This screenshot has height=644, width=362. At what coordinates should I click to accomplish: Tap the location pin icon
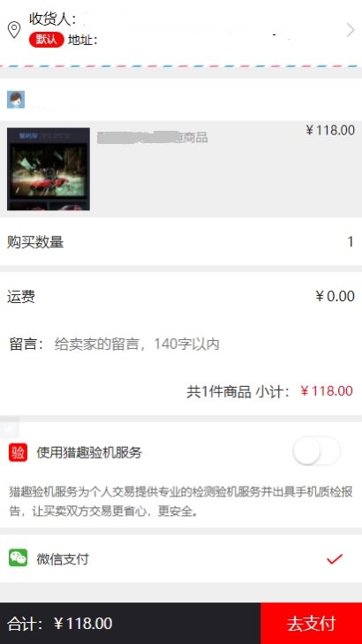click(x=14, y=30)
